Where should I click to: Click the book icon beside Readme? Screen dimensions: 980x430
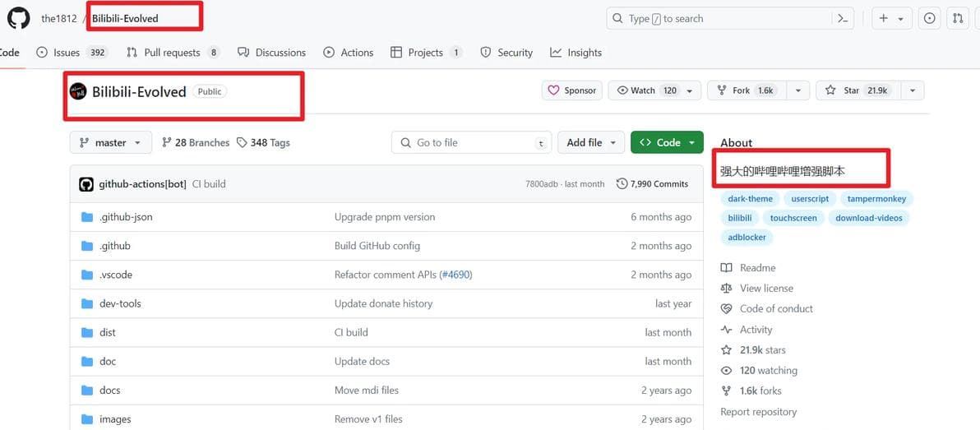(726, 268)
